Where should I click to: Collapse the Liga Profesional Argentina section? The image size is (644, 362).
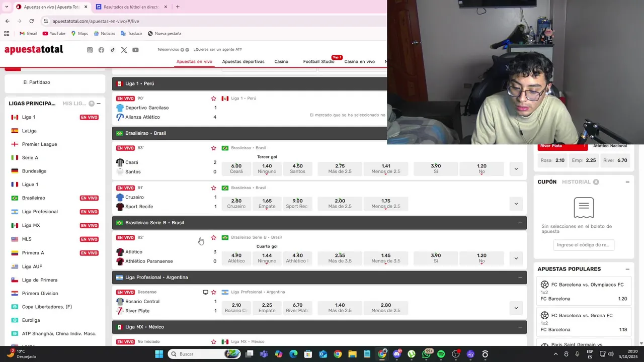[x=520, y=278]
